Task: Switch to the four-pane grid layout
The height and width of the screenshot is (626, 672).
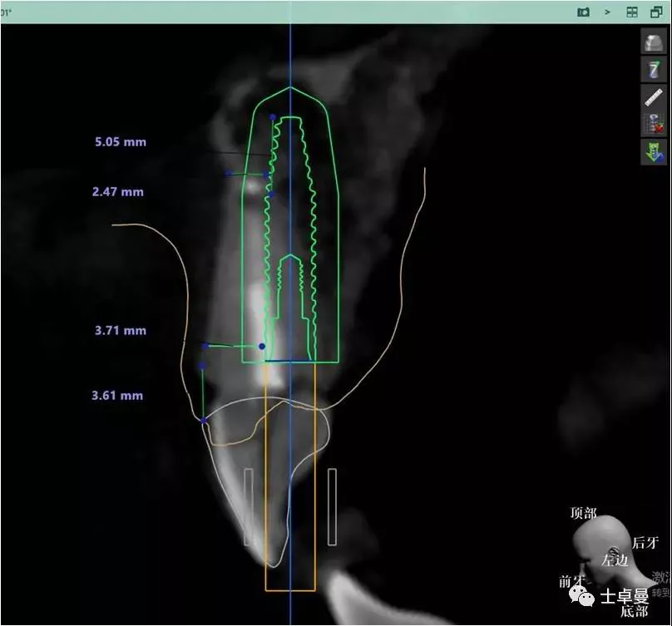Action: (632, 12)
